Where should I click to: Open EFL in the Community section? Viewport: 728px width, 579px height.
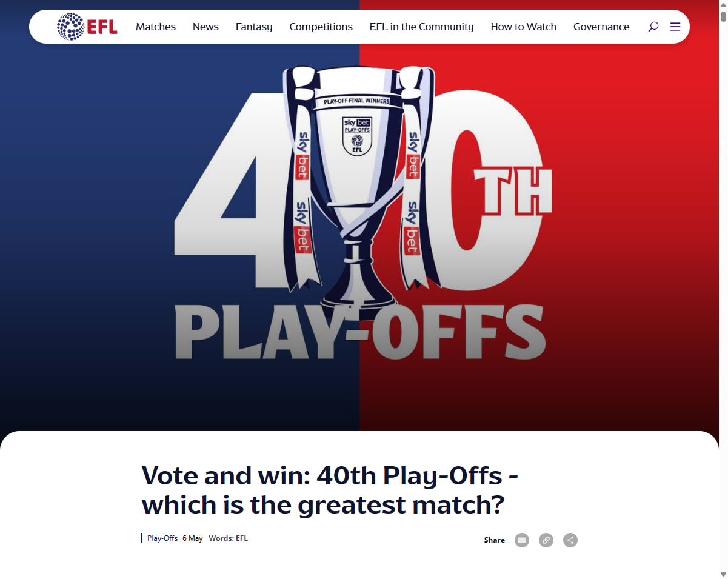421,27
